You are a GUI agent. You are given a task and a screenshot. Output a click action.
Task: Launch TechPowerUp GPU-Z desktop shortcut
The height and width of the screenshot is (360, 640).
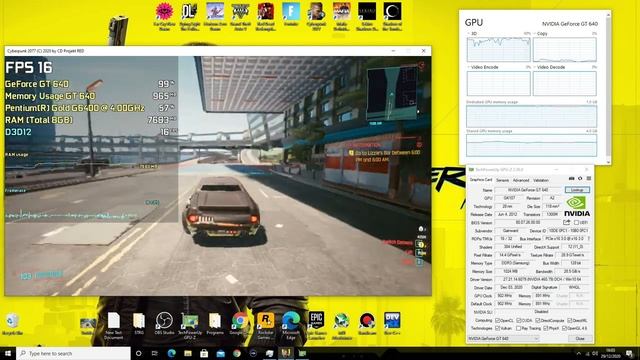click(189, 326)
